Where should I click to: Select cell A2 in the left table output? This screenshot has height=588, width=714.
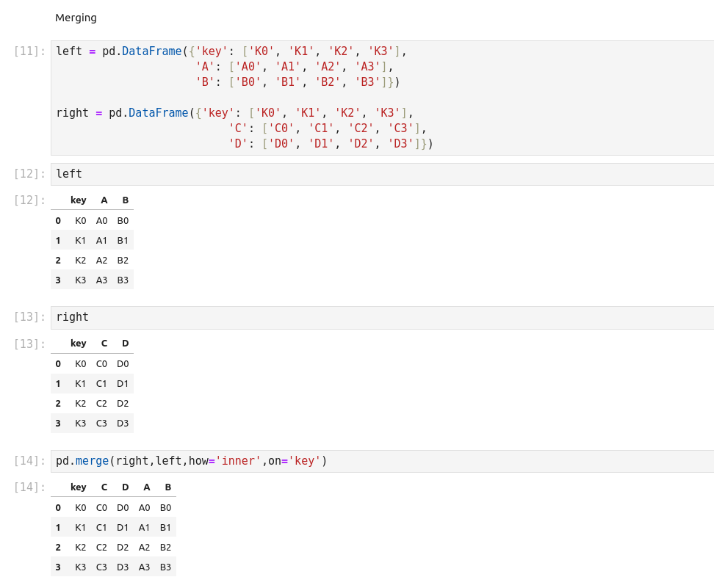pyautogui.click(x=102, y=260)
